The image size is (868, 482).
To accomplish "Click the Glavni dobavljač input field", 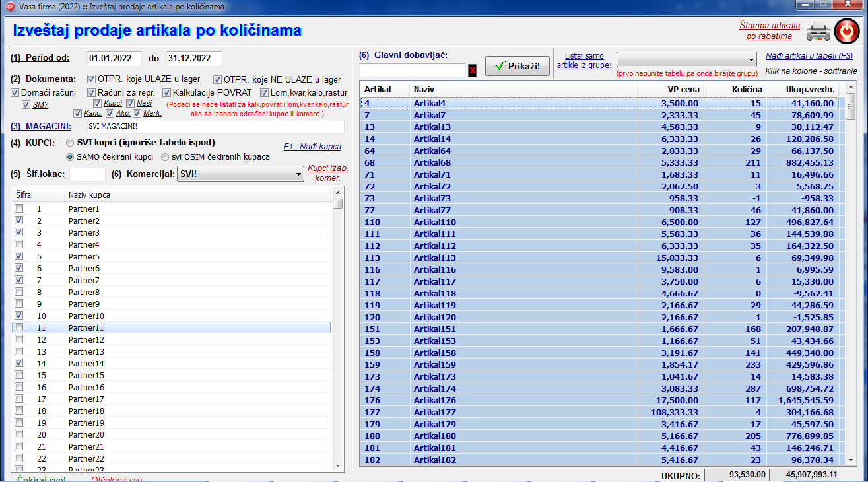I will (412, 70).
